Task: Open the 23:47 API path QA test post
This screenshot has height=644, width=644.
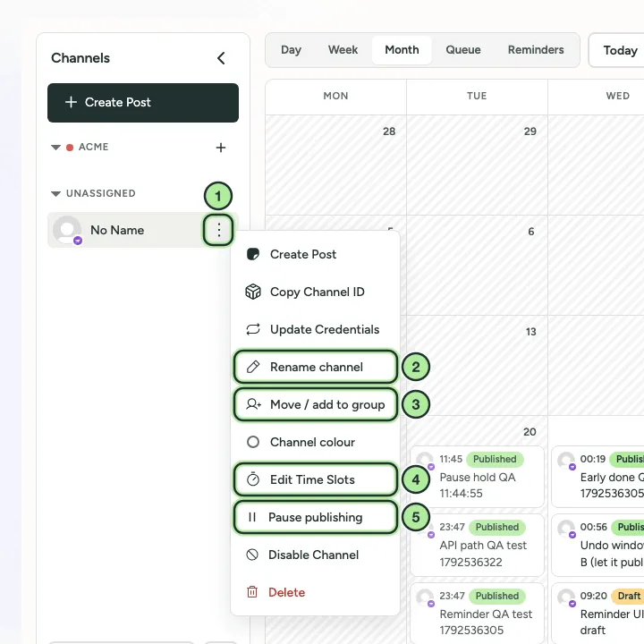Action: [x=477, y=545]
